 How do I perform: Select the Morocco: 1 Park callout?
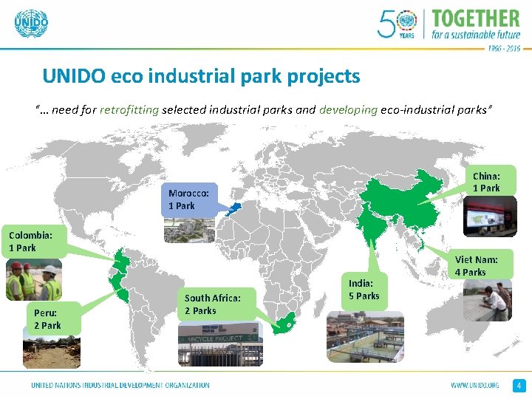click(x=189, y=199)
